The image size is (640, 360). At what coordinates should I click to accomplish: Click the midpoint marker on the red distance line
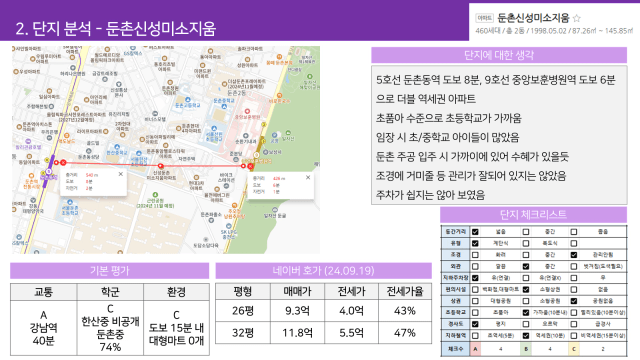(x=161, y=166)
